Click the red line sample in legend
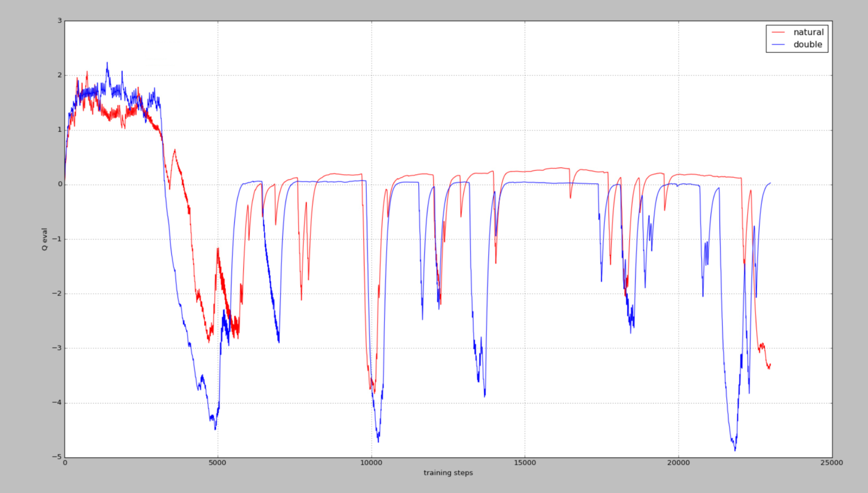Image resolution: width=868 pixels, height=493 pixels. tap(778, 33)
